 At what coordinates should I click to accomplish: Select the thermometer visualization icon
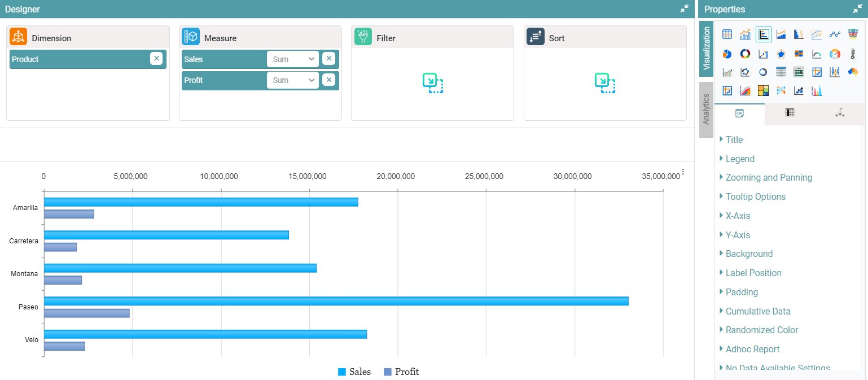[853, 54]
